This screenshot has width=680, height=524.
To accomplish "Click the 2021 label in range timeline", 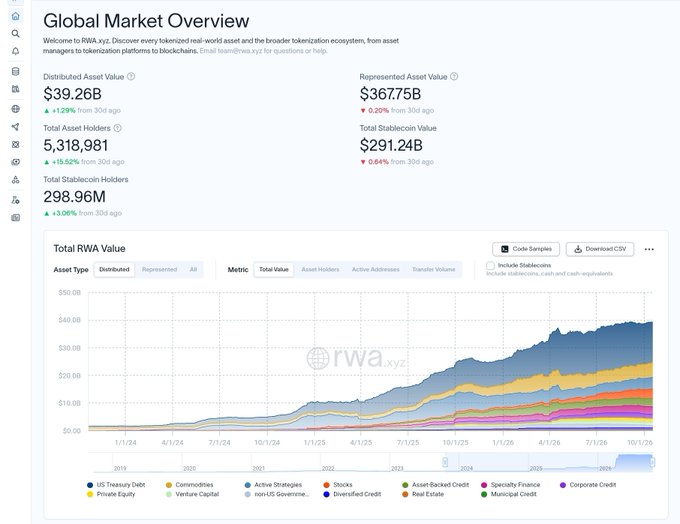I will click(258, 468).
